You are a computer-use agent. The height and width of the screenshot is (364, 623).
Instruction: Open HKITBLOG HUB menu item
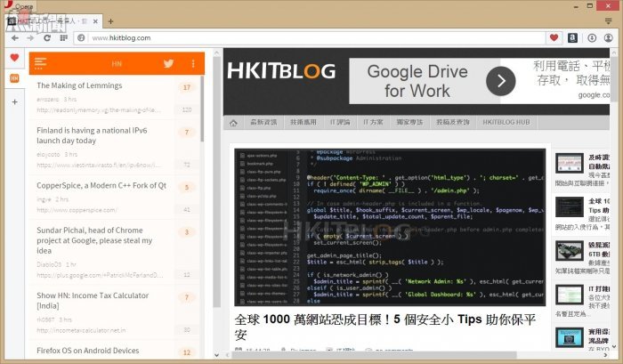[506, 123]
